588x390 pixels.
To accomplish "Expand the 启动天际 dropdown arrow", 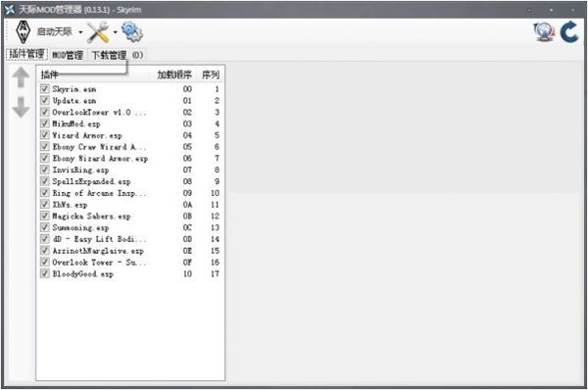I will coord(80,32).
